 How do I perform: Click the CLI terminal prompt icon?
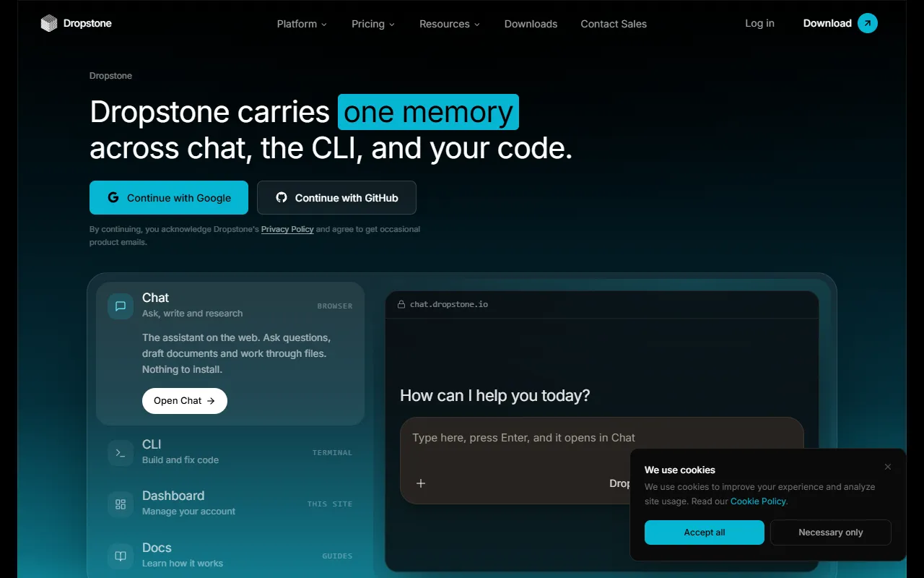[121, 453]
